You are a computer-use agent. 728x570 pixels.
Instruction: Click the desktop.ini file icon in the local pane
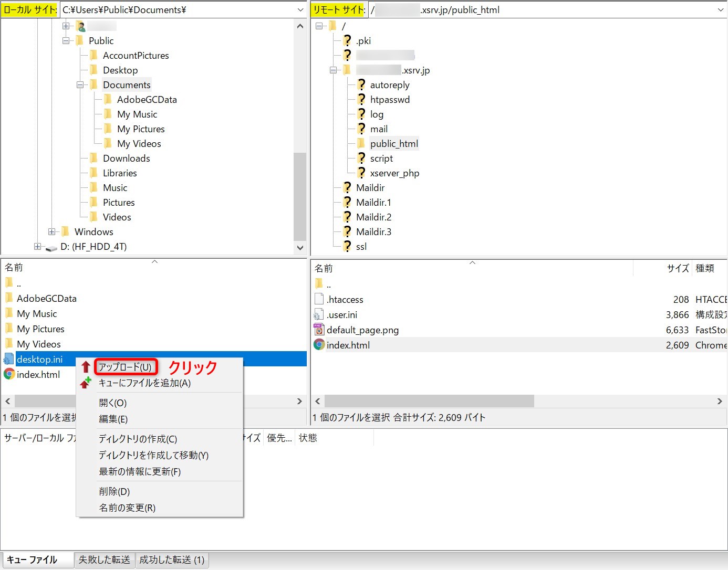click(x=8, y=359)
